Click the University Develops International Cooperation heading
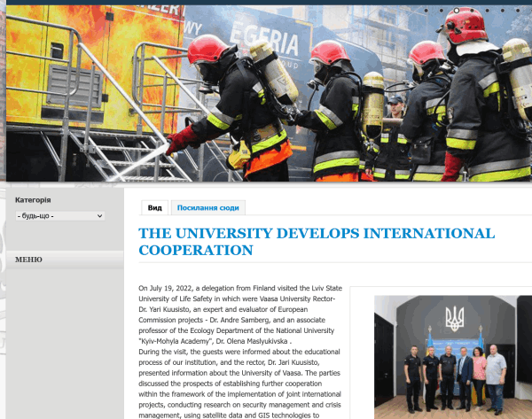This screenshot has width=532, height=419. (317, 242)
